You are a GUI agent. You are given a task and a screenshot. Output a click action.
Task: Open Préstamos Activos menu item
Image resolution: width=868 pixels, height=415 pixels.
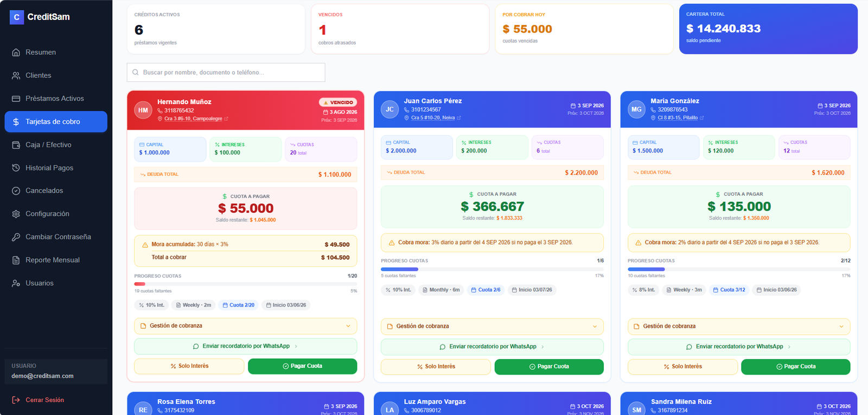tap(56, 99)
